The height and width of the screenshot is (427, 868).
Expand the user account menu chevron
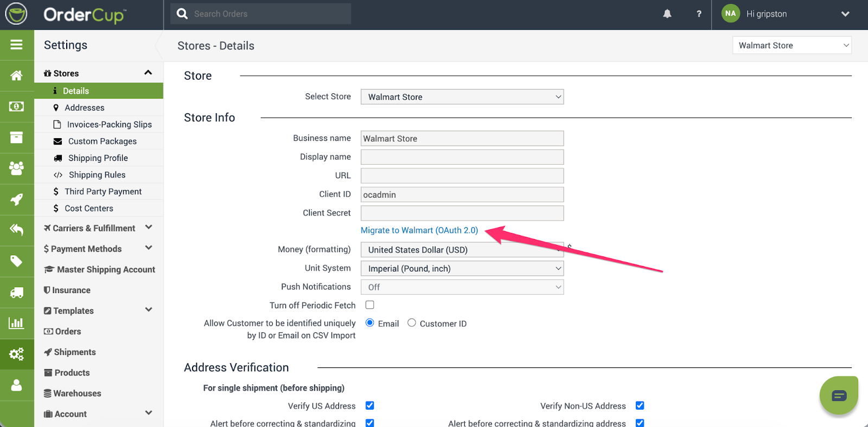click(x=845, y=14)
